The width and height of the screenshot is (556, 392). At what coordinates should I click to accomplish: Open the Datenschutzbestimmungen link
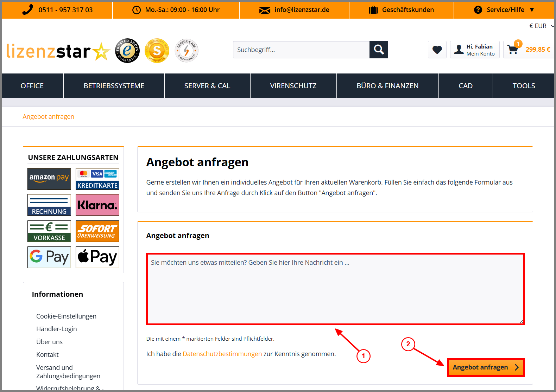coord(222,354)
